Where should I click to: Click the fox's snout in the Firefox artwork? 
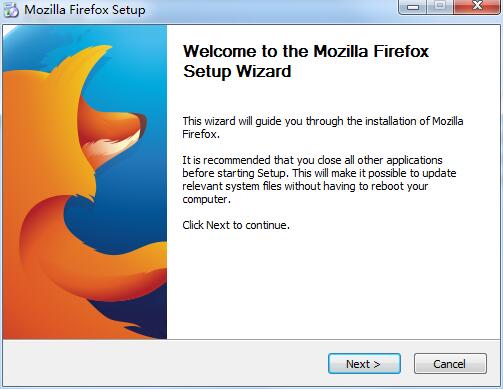tap(137, 123)
